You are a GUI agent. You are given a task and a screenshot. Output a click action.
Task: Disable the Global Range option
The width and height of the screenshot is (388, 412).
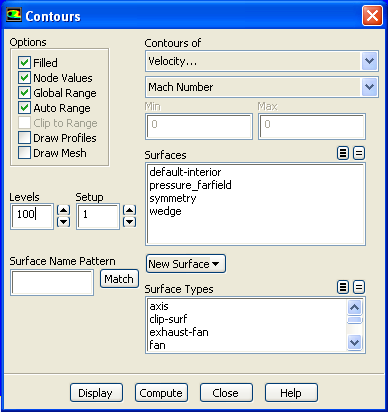(24, 93)
